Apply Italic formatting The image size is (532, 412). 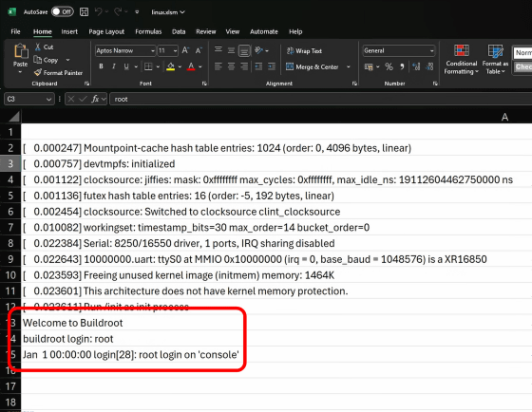[114, 66]
